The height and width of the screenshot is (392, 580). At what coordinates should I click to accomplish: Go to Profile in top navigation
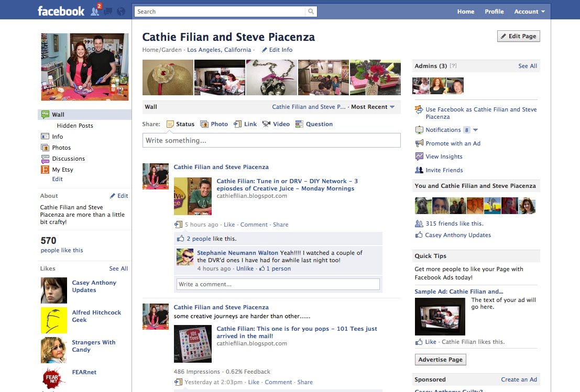click(x=494, y=12)
